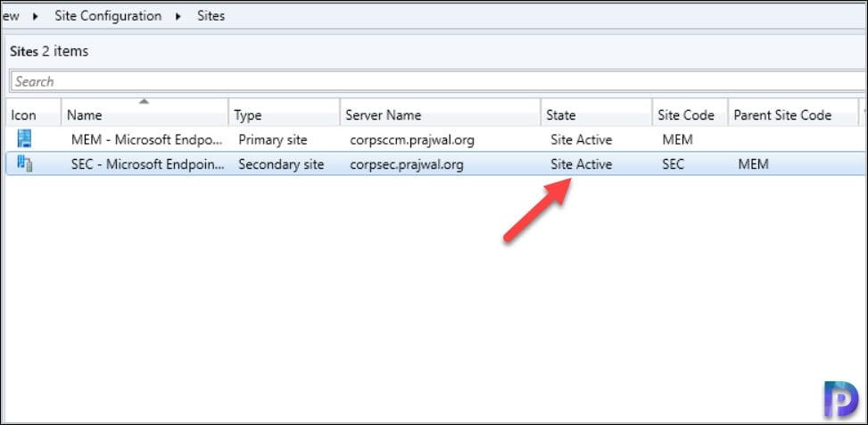Click the MEM primary site icon

pos(24,138)
